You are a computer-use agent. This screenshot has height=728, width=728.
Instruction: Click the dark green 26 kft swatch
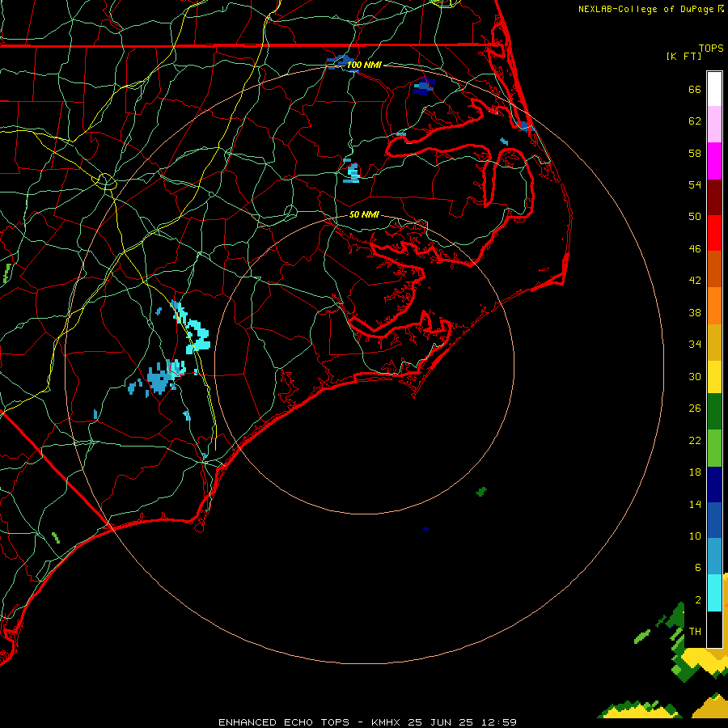pos(714,412)
